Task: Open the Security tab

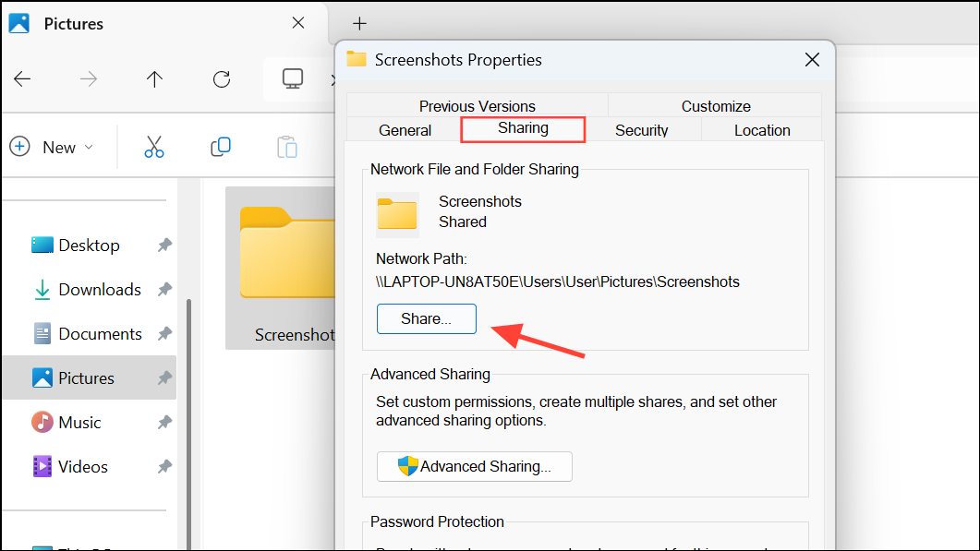Action: point(641,130)
